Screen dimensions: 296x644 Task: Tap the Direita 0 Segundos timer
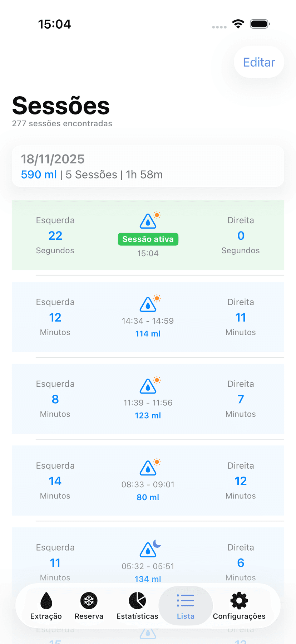(241, 235)
